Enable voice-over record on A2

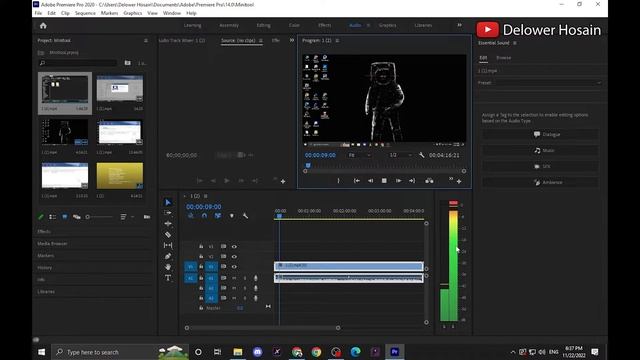tap(256, 288)
